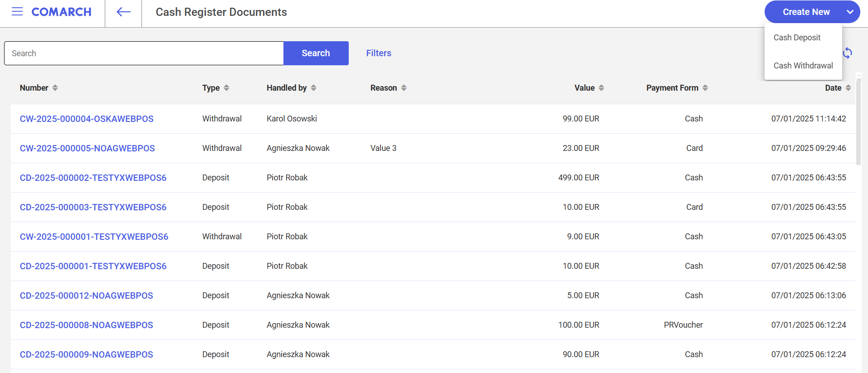Sort by Handled by column arrows
The image size is (868, 373).
313,88
